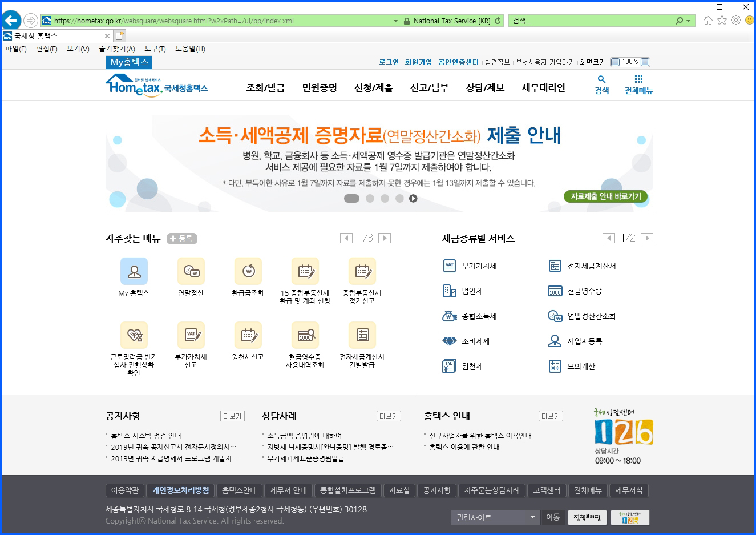Screen dimensions: 756x535
Task: Click the 현금영수증 service icon
Action: point(555,291)
